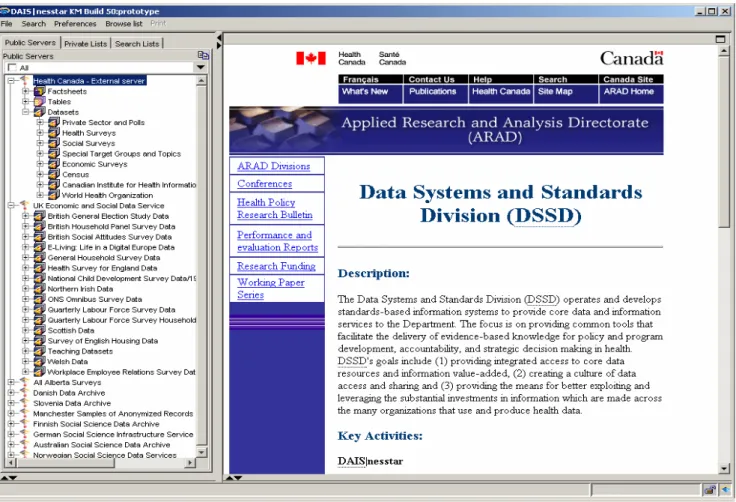Select the Canadian Institute for Health Information item

[x=129, y=185]
